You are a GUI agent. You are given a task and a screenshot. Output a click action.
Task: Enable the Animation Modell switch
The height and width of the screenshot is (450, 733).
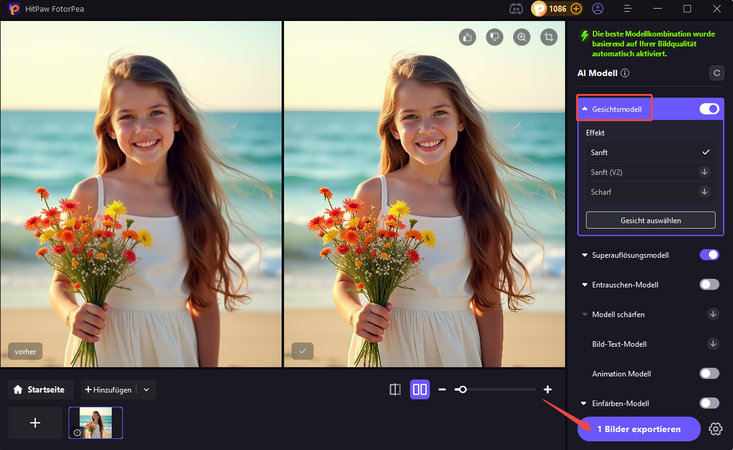click(709, 373)
